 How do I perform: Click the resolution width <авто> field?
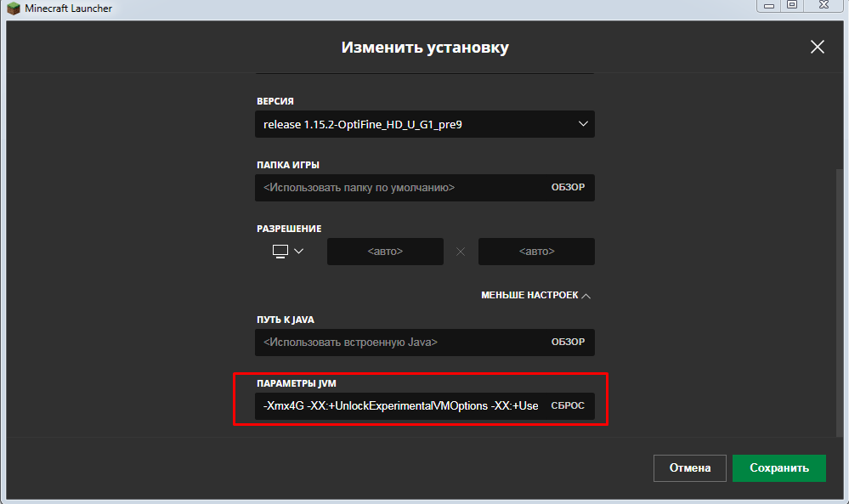pos(385,252)
